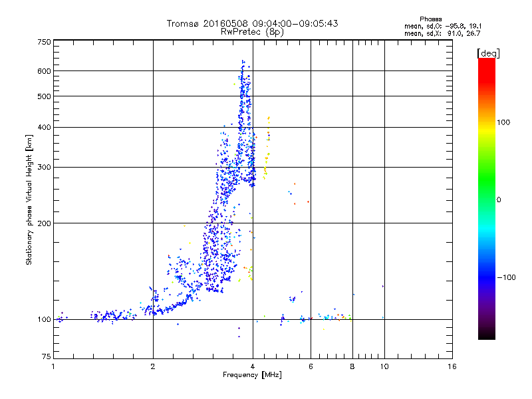Click the y-axis '75' tick label
532x399 pixels.
pyautogui.click(x=47, y=356)
